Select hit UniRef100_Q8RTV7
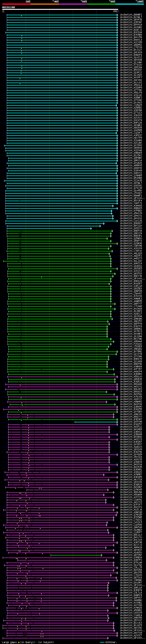This screenshot has width=146, height=644. coord(131,304)
